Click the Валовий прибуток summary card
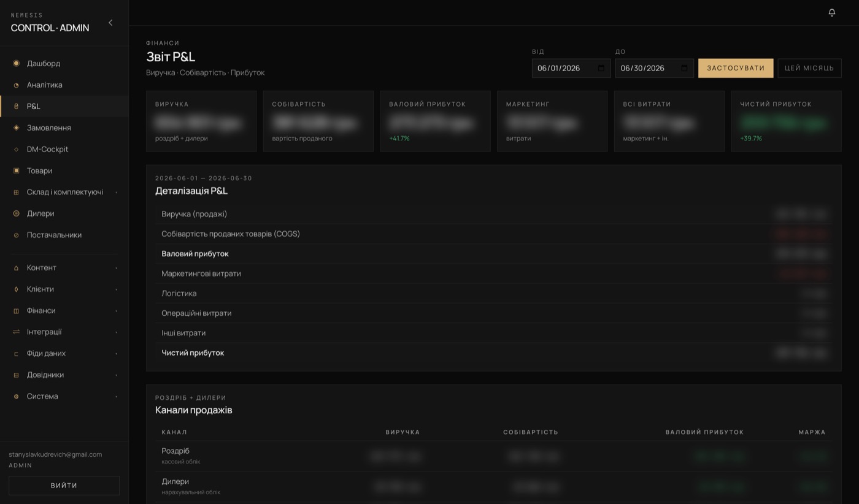The height and width of the screenshot is (504, 859). [435, 121]
